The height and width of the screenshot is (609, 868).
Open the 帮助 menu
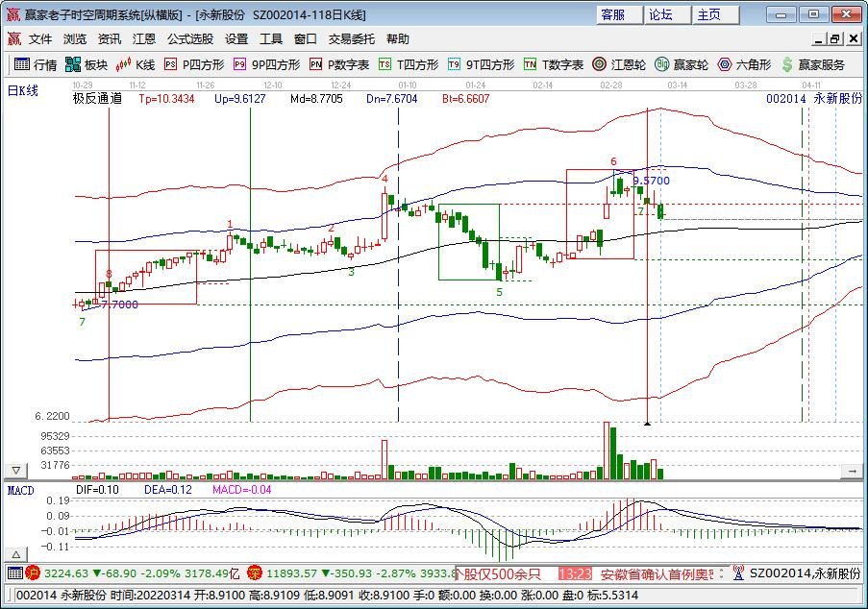point(397,38)
